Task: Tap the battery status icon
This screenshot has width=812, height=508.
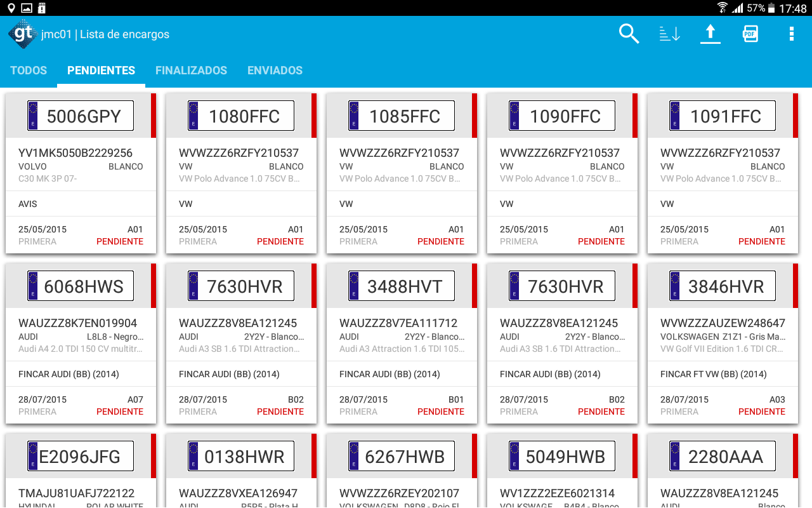Action: 771,8
